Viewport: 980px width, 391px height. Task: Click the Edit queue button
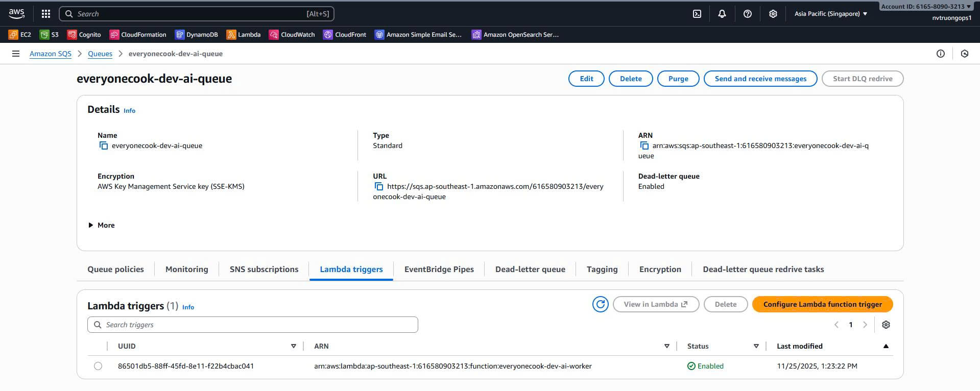tap(586, 79)
